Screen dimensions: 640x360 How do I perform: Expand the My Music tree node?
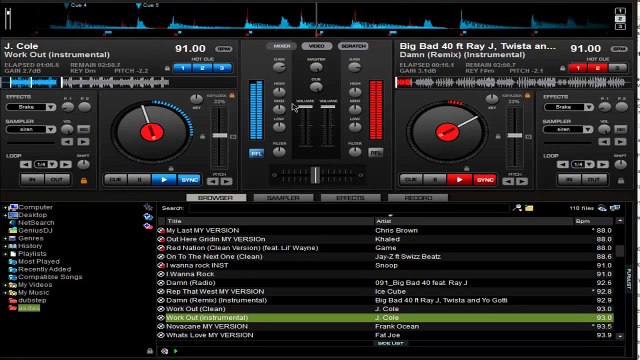(6, 293)
